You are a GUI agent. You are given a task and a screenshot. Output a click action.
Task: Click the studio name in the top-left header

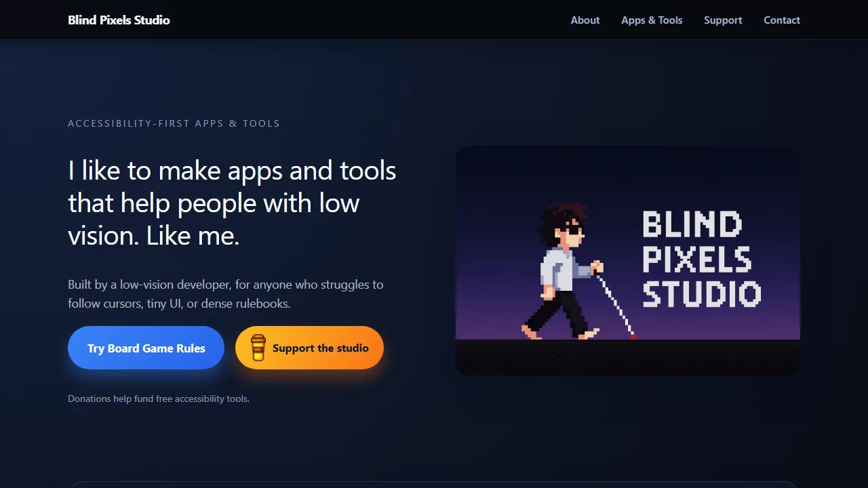119,20
